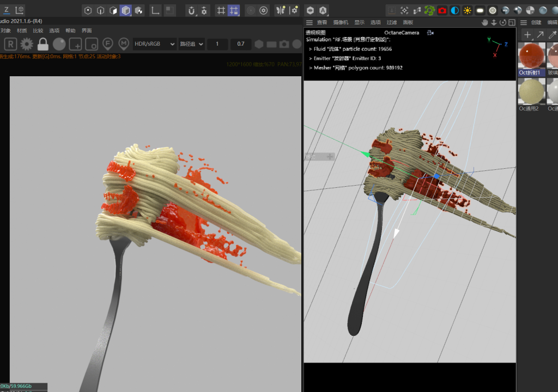The width and height of the screenshot is (558, 392).
Task: Click the viewport solo square icon
Action: pyautogui.click(x=170, y=11)
